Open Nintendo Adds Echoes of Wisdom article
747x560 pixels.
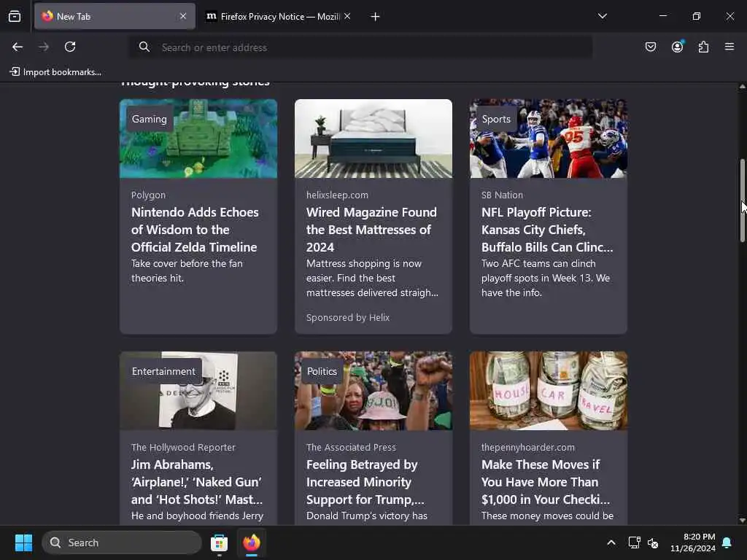[x=195, y=230]
